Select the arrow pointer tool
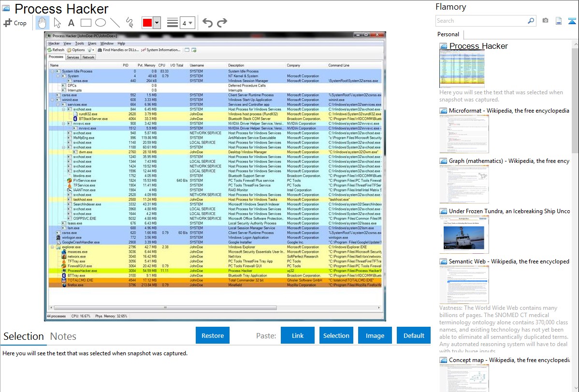 57,23
